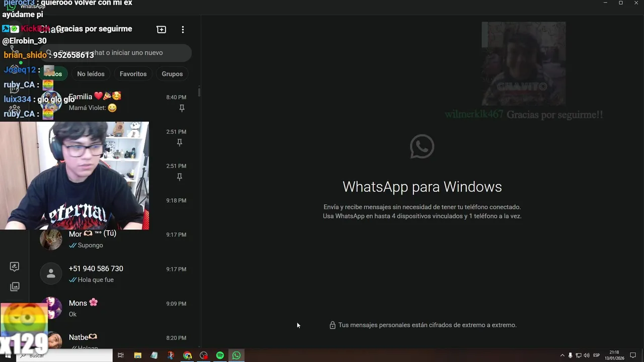Screen dimensions: 644x362
Task: Open the volume tray icon
Action: click(x=587, y=355)
